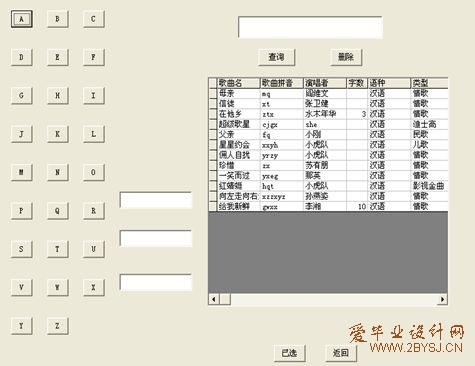Click the letter M key button
Image resolution: width=475 pixels, height=366 pixels.
point(22,172)
